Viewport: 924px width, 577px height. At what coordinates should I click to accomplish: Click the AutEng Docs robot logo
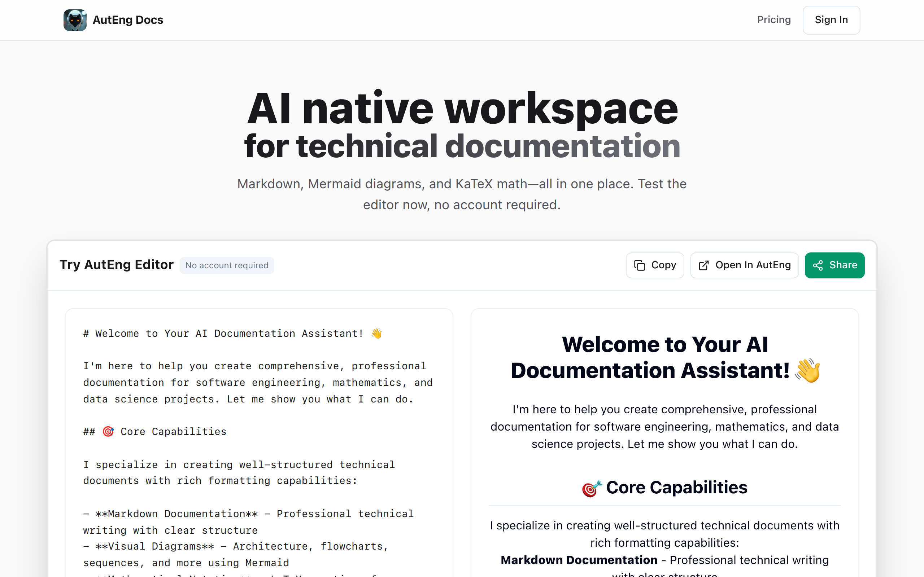click(x=75, y=20)
